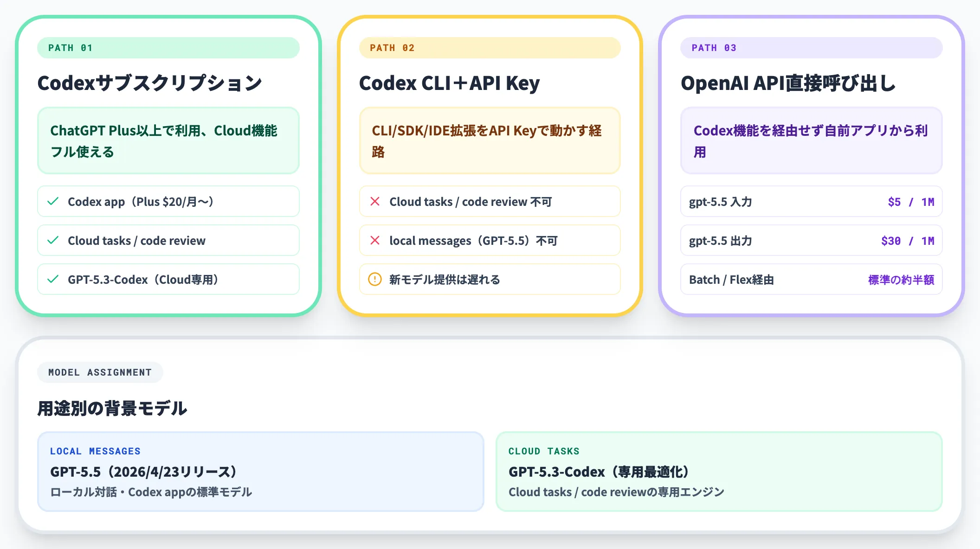Click the 用途別の背景モデル heading
980x549 pixels.
[x=112, y=409]
